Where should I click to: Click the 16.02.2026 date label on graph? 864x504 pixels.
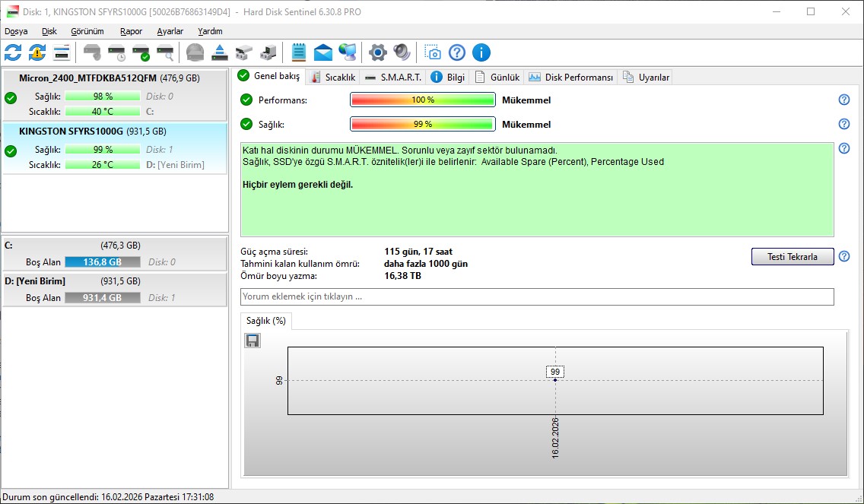tap(555, 438)
